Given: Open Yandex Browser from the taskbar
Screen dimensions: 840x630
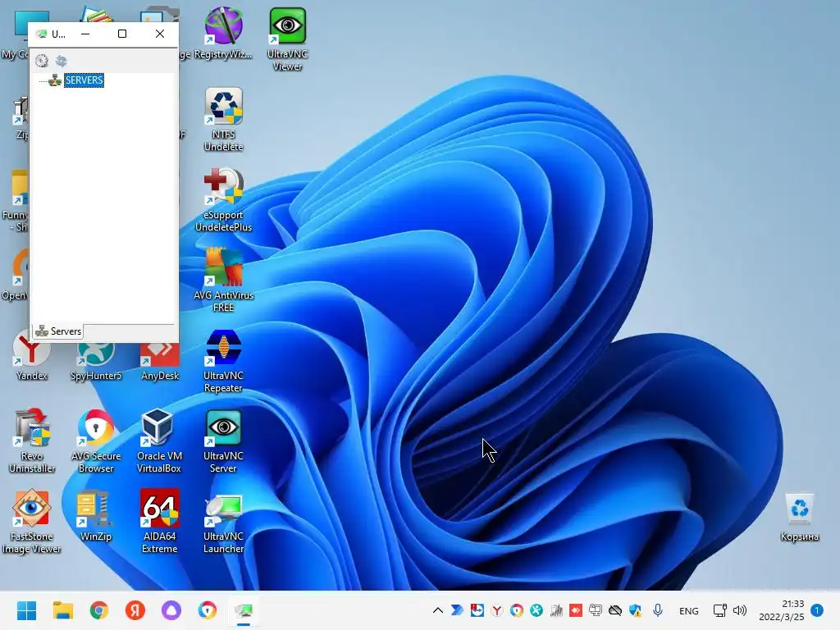Looking at the screenshot, I should pyautogui.click(x=135, y=610).
